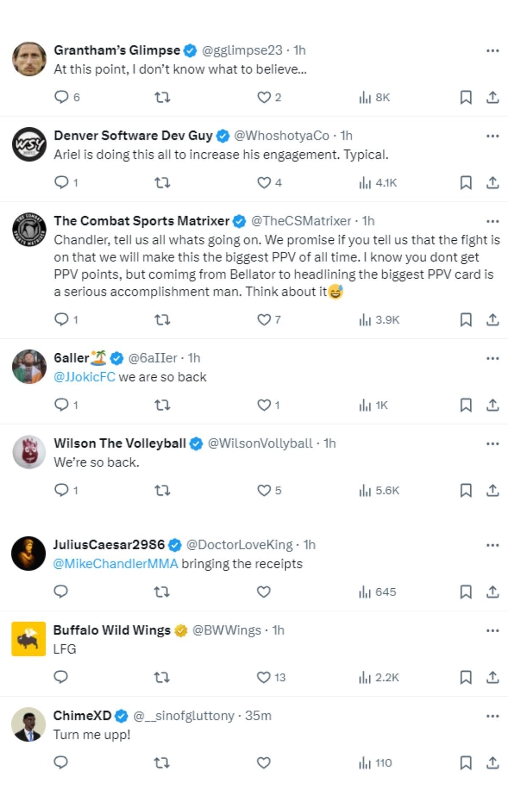Open Wilson The Volleyball's avatar

coord(29,452)
